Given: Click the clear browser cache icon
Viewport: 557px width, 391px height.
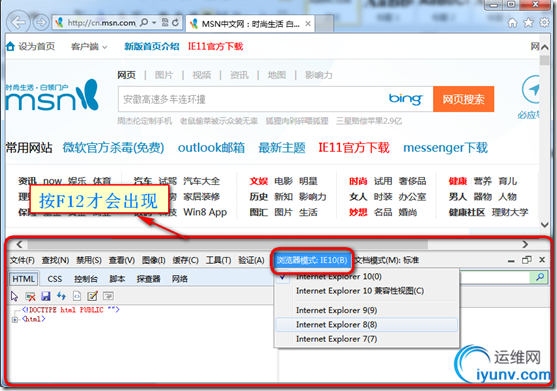Looking at the screenshot, I should [30, 296].
